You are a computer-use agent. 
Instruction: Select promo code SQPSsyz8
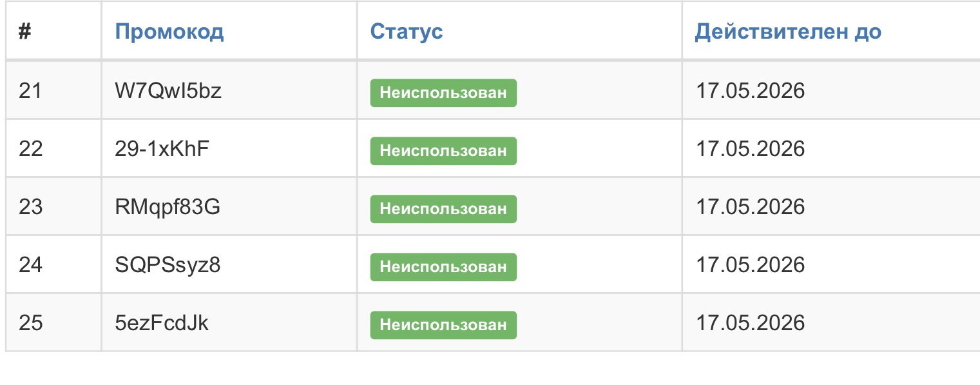[x=168, y=265]
